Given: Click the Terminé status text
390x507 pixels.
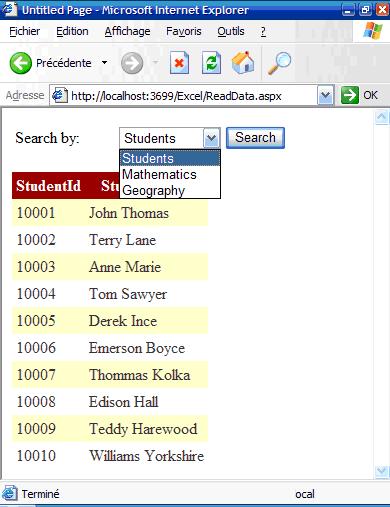Looking at the screenshot, I should 41,494.
